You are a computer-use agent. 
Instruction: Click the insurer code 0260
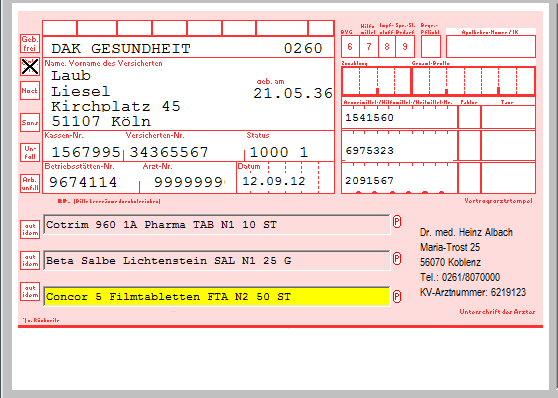303,48
